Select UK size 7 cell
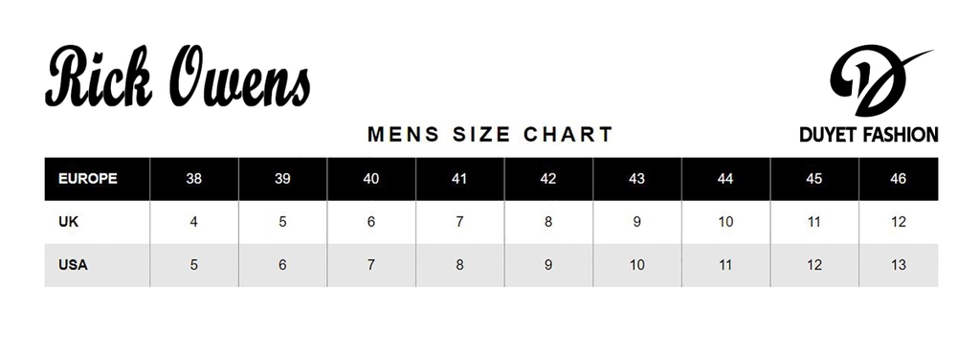Screen dimensions: 980x353 pos(459,222)
